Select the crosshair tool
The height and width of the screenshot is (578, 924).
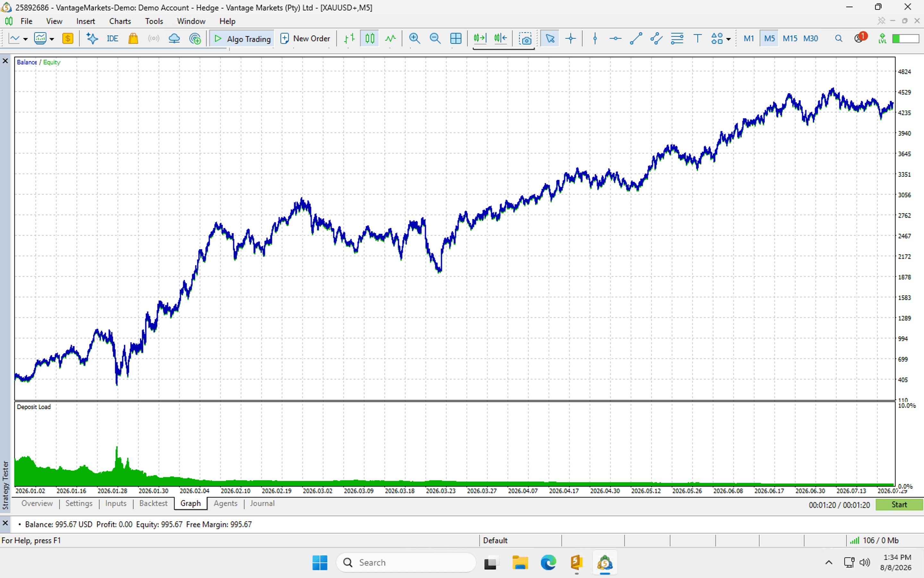[570, 39]
